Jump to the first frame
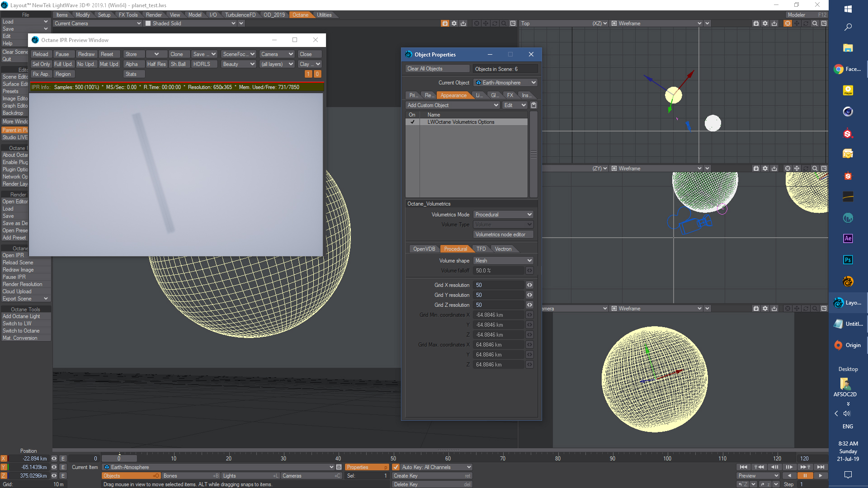The height and width of the screenshot is (488, 868). click(x=743, y=467)
